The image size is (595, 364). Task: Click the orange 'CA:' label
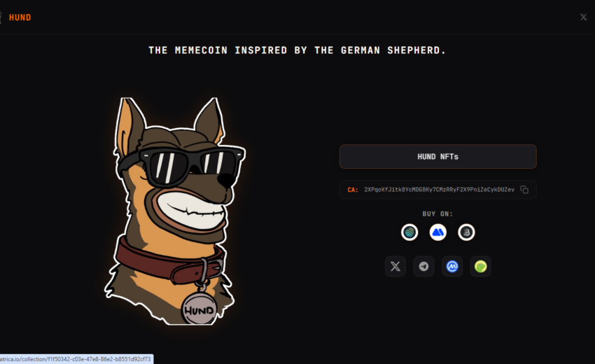coord(353,190)
